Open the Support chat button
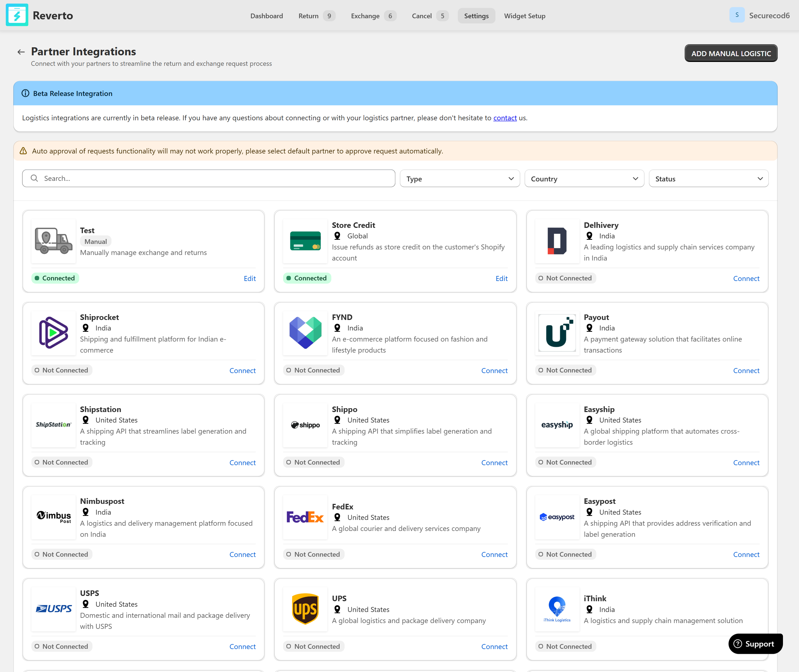This screenshot has height=672, width=799. (x=755, y=644)
